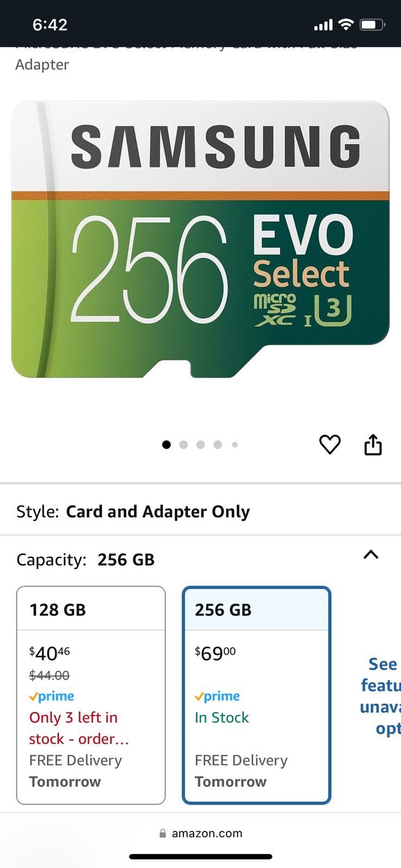Tap the bottom home indicator bar

tap(200, 857)
